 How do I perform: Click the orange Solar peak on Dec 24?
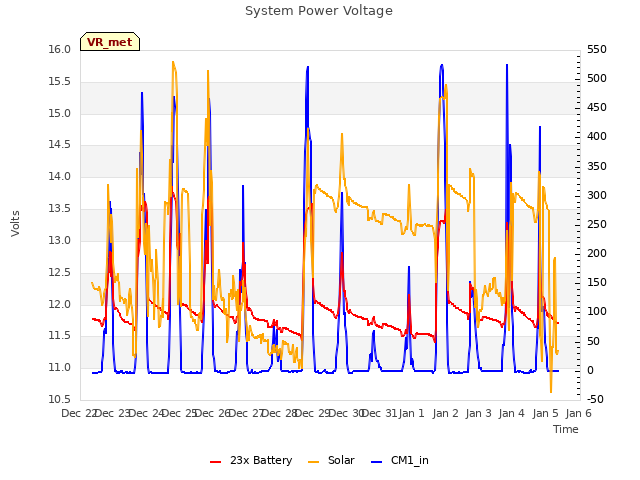point(173,62)
